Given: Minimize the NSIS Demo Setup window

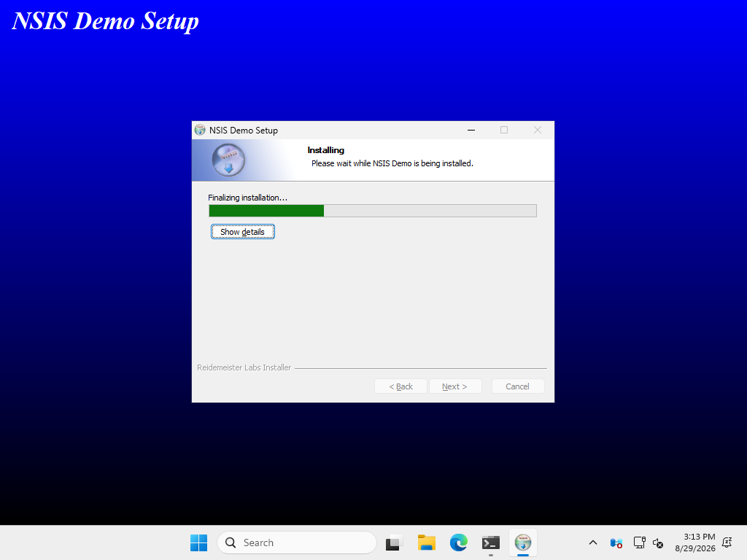Looking at the screenshot, I should point(471,130).
